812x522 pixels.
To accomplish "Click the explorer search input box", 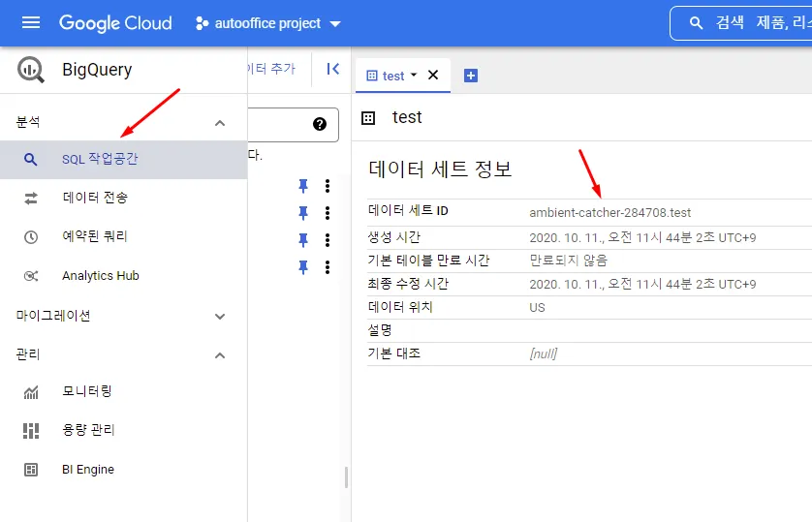I will [293, 124].
